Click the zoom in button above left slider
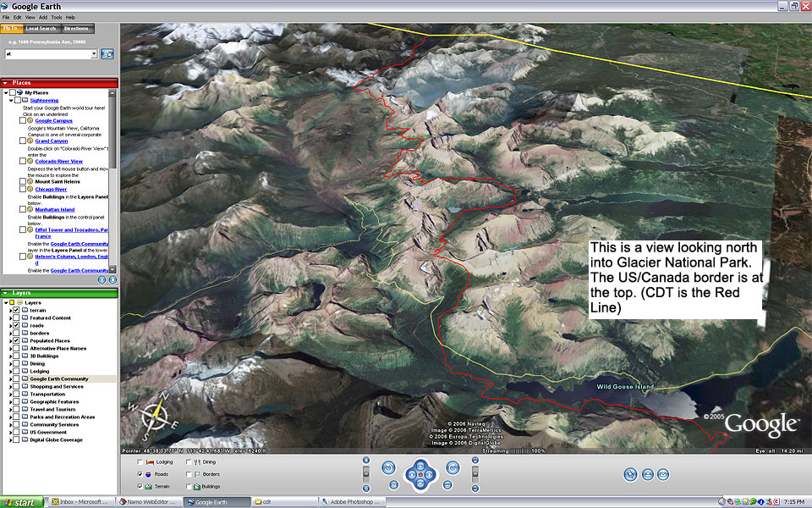 click(x=366, y=460)
